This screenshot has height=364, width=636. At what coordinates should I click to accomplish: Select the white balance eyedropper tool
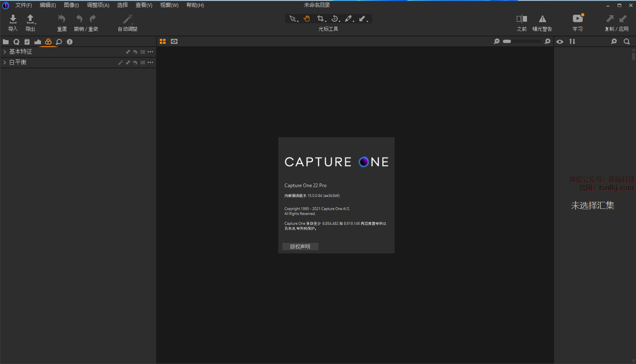pos(348,19)
